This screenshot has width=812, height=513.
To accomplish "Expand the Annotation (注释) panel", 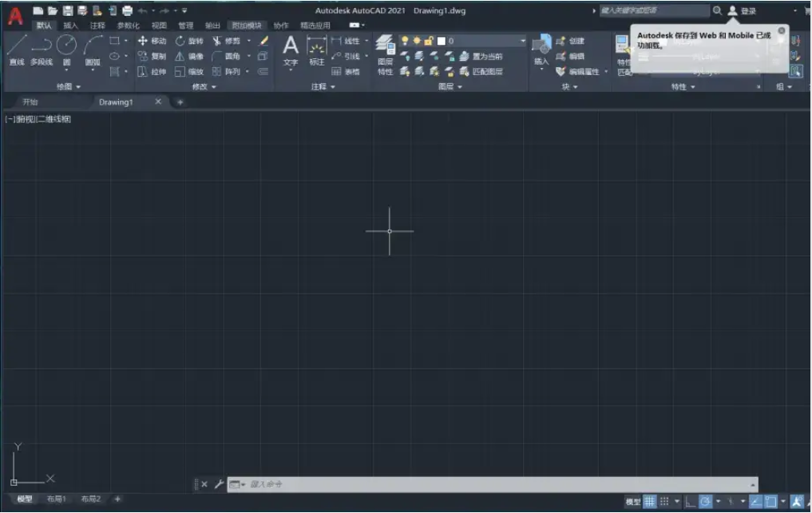I will tap(323, 86).
